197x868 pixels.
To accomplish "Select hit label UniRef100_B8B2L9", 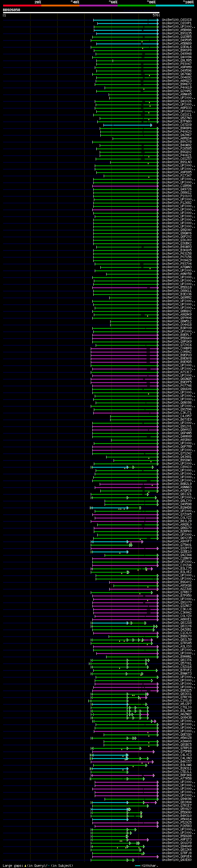I will pos(177,484).
